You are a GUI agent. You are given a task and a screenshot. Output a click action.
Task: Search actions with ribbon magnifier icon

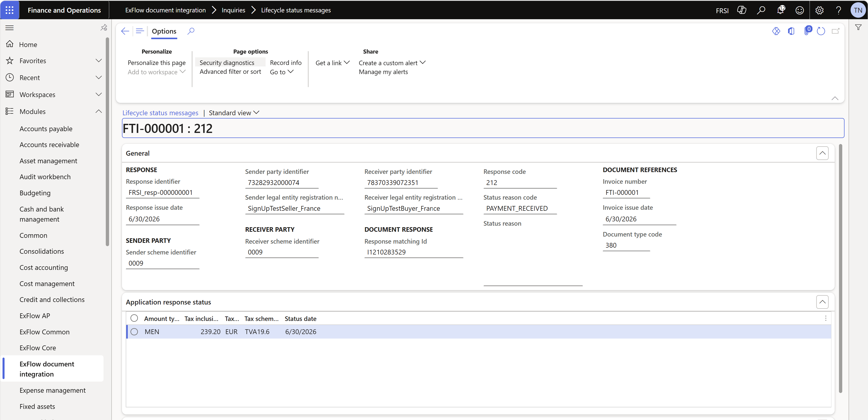191,31
